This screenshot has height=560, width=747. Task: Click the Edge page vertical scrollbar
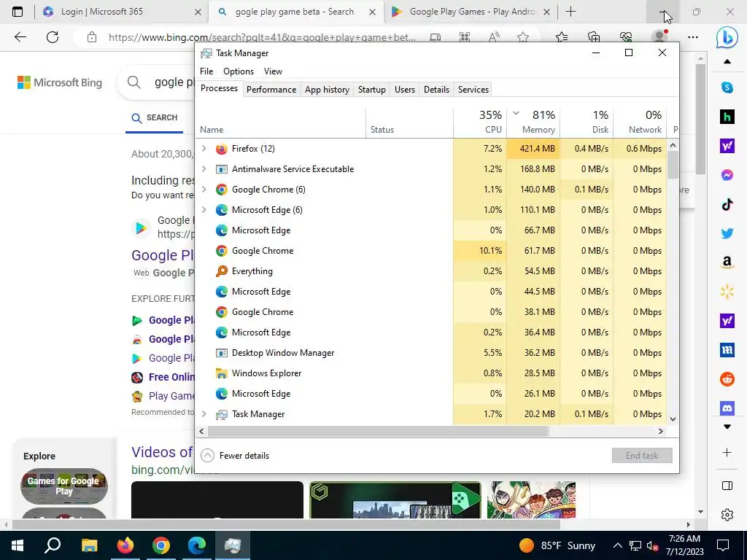pos(700,119)
